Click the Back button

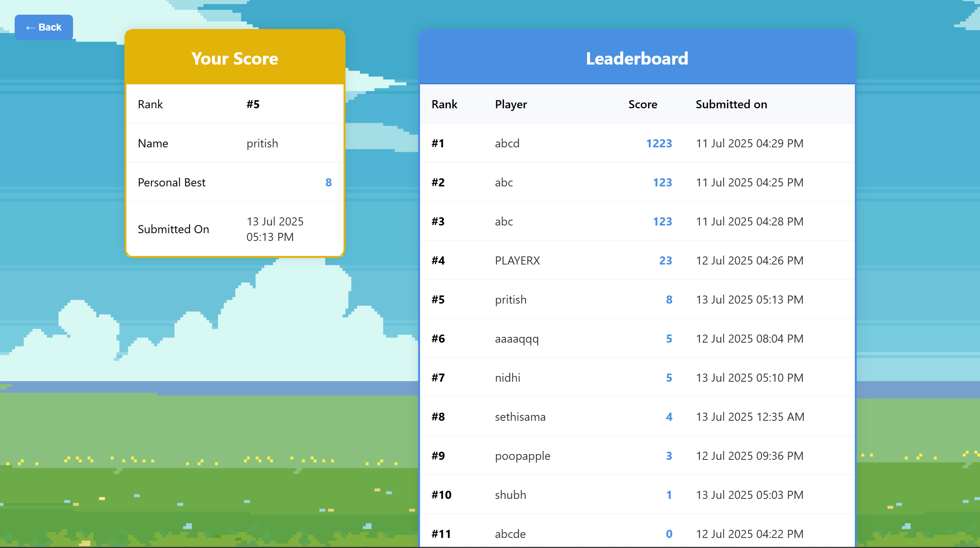(44, 27)
